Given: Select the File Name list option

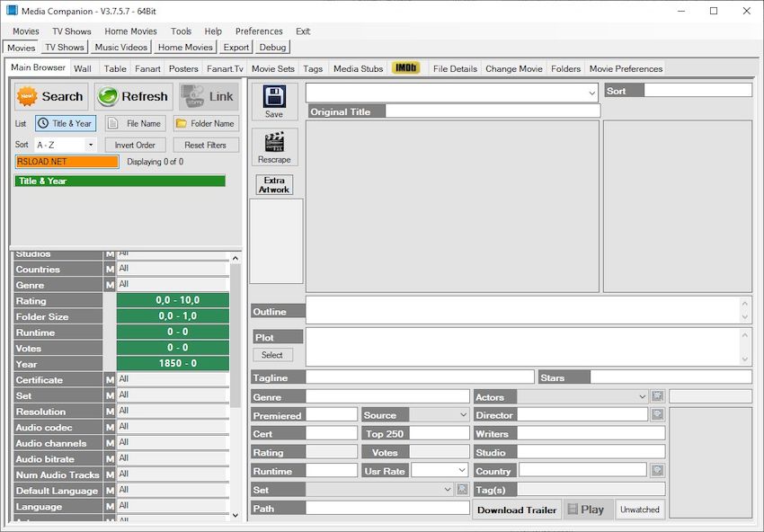Looking at the screenshot, I should click(135, 124).
